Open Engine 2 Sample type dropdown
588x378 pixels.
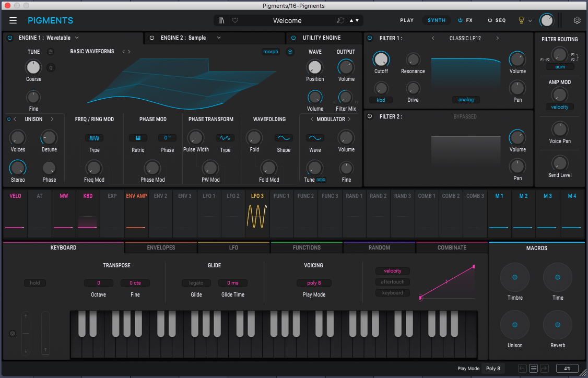pos(219,38)
